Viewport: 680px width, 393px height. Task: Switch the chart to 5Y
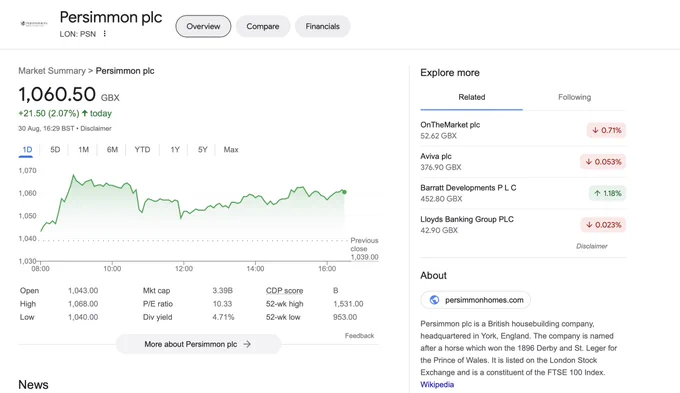(x=203, y=150)
